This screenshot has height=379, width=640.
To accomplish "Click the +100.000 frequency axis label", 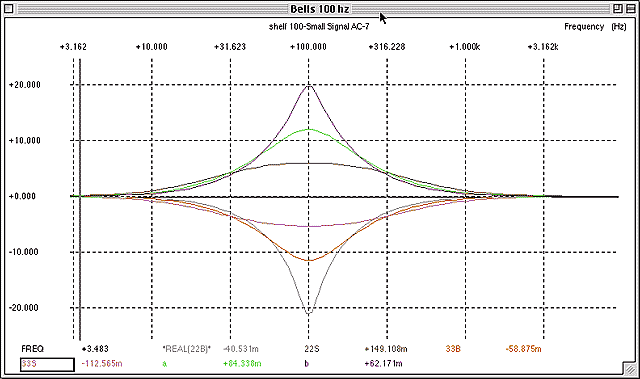I will (x=308, y=47).
